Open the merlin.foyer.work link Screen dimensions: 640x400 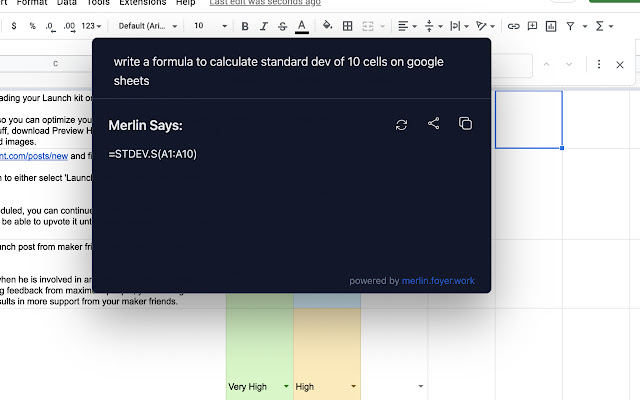[x=439, y=281]
